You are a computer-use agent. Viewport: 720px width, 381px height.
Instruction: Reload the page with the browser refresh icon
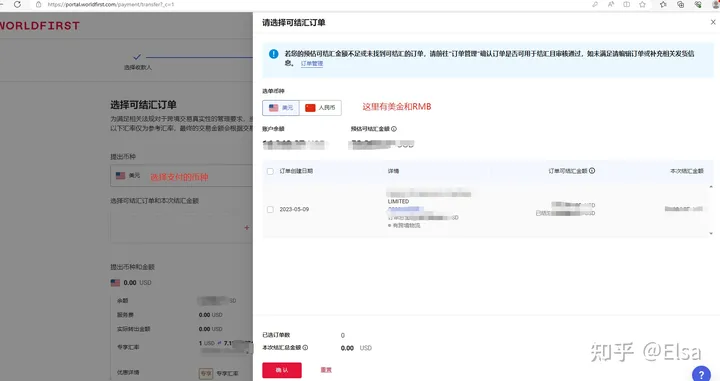(x=17, y=4)
